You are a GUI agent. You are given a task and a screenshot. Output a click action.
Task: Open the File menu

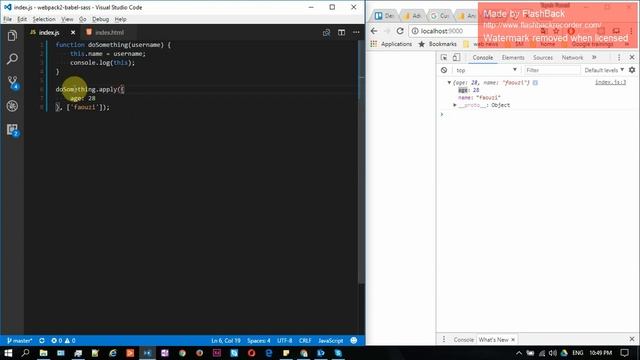pyautogui.click(x=8, y=19)
